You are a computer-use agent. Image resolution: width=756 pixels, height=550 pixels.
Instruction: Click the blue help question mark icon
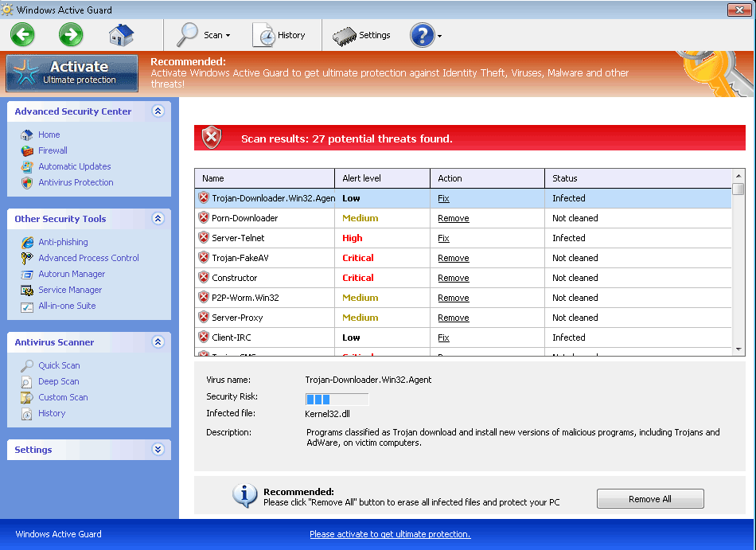422,35
